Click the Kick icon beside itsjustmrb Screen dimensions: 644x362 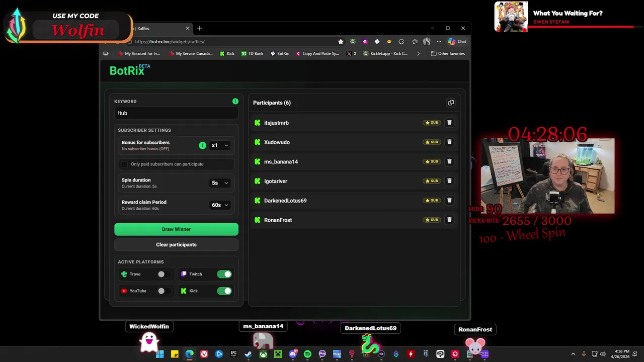pyautogui.click(x=258, y=123)
